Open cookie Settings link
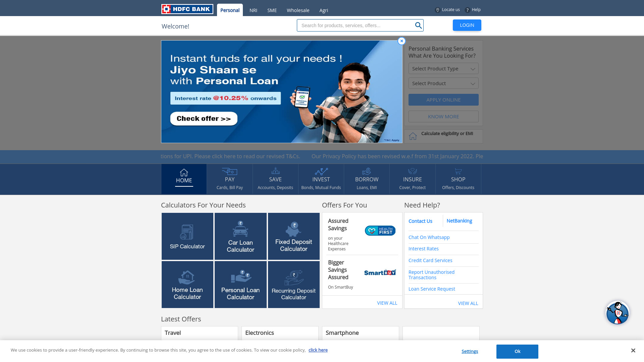The image size is (644, 362). pyautogui.click(x=470, y=352)
